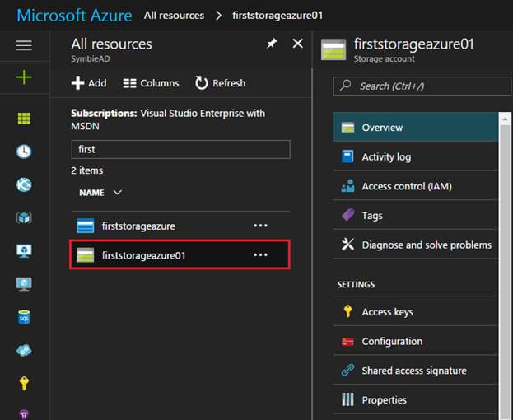Image resolution: width=513 pixels, height=420 pixels.
Task: Click the 'Storage account' subtitle text
Action: tap(384, 58)
